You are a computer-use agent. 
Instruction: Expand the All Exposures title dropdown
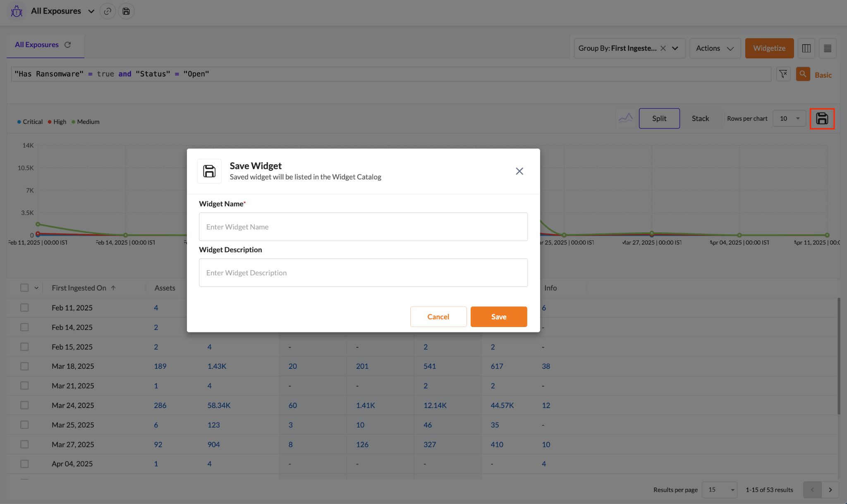(x=91, y=11)
